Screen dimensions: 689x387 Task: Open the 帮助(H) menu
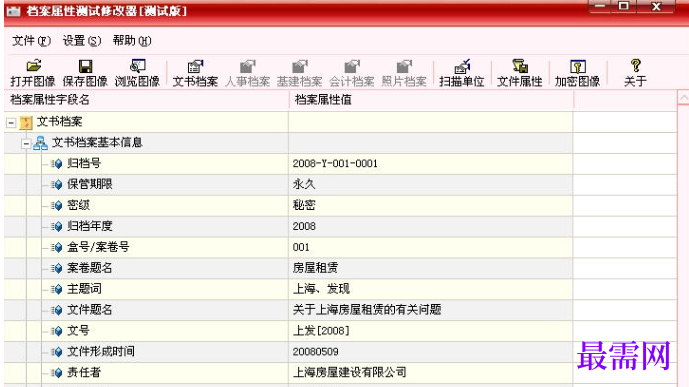click(x=132, y=41)
